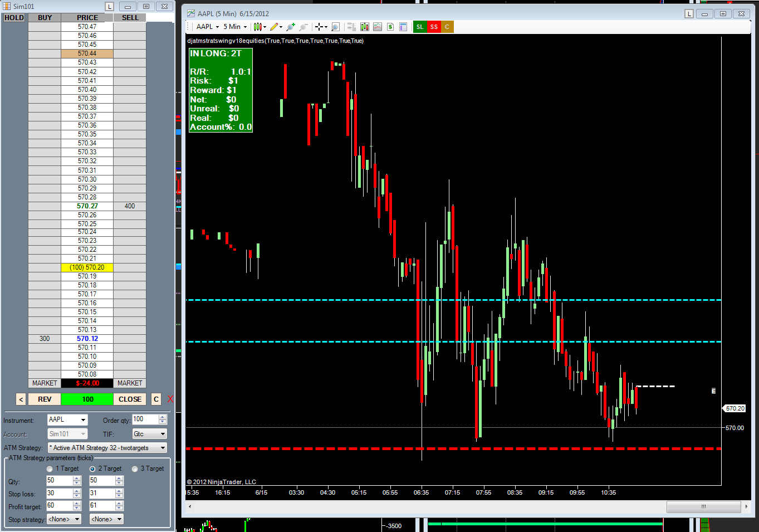Screen dimensions: 759x532
Task: Click the zoom out magnifier icon
Action: (x=303, y=27)
